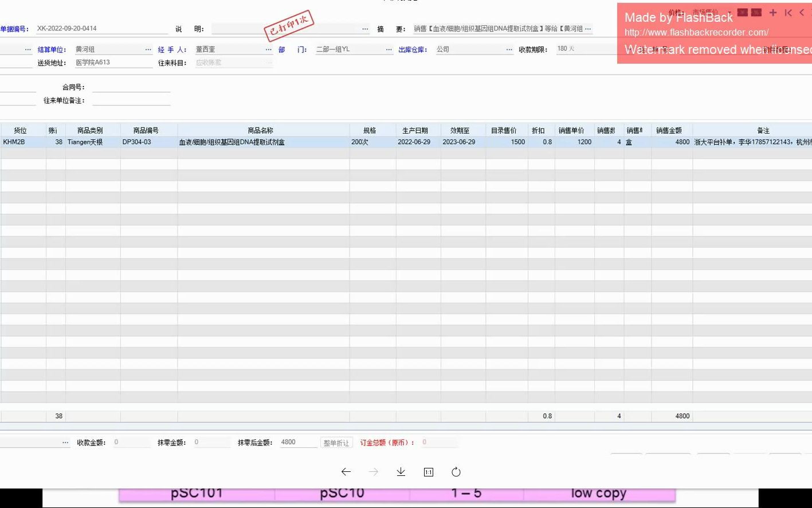This screenshot has width=812, height=508.
Task: Click the blue 部门 label
Action: tap(293, 49)
